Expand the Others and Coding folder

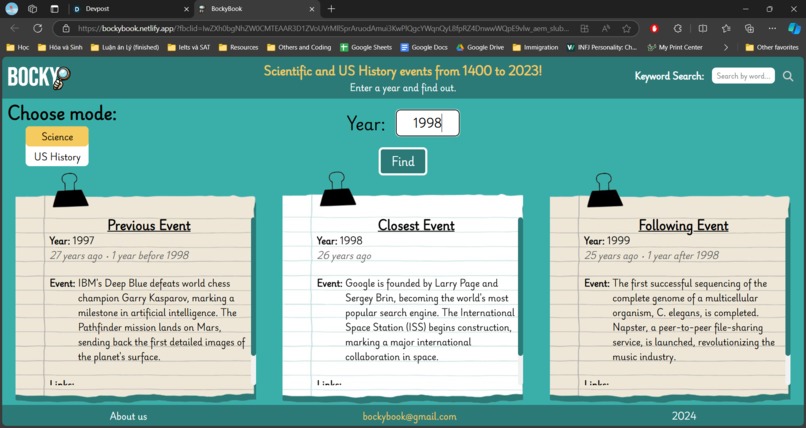click(299, 47)
